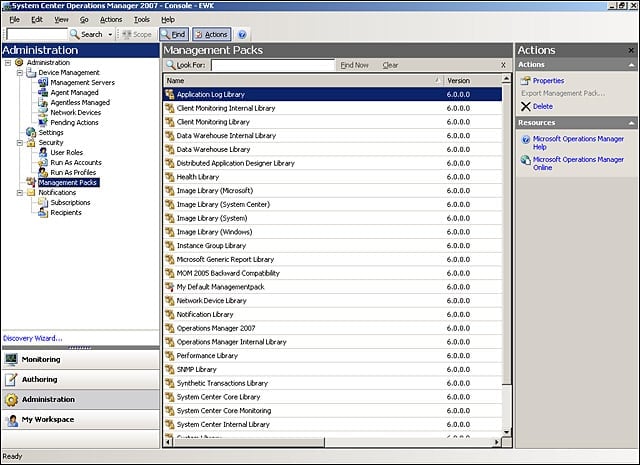Screen dimensions: 640x465
Task: Click the Recipients icon
Action: tap(43, 212)
